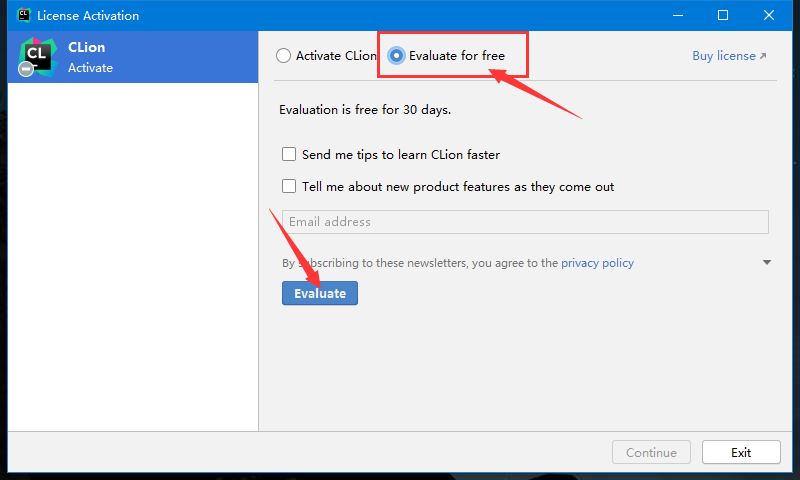Close the License Activation window
Screen dimensions: 800x480
point(768,15)
